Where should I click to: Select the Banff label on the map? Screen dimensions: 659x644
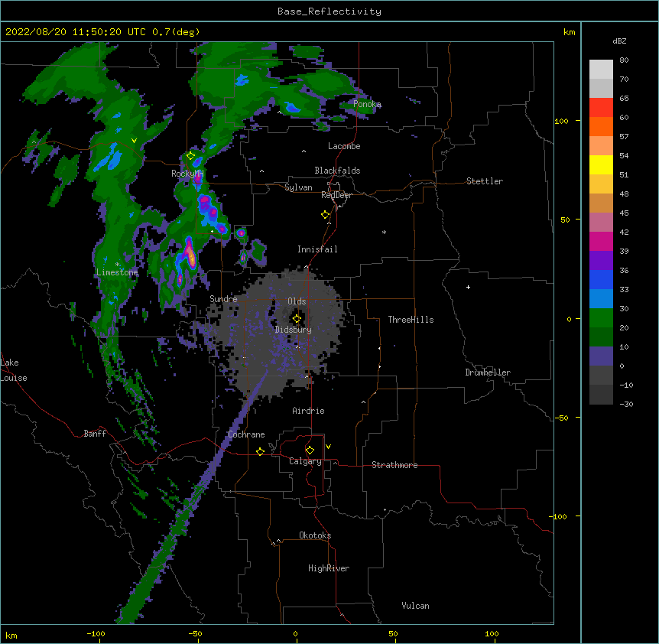(95, 434)
